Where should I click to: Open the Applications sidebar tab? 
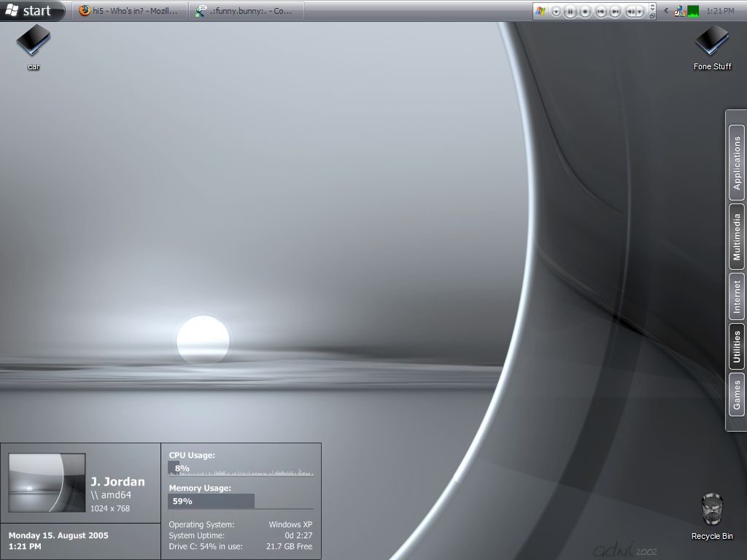point(737,163)
